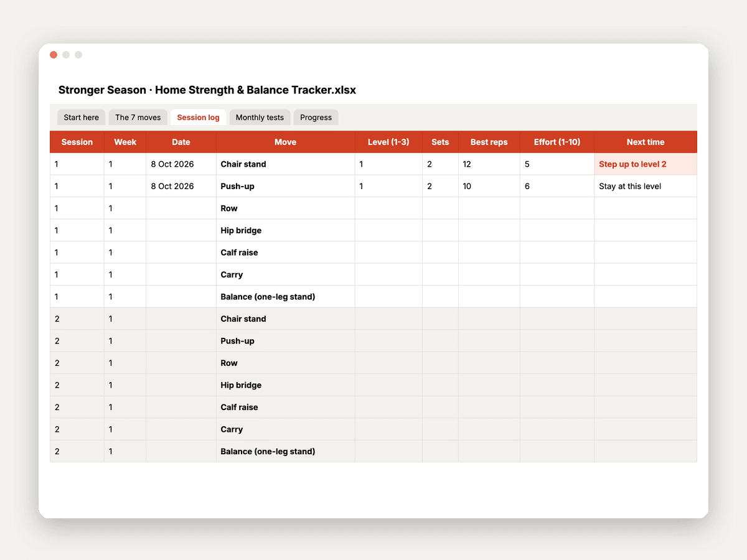
Task: Select Level value in session 1 Chair stand row
Action: (388, 164)
